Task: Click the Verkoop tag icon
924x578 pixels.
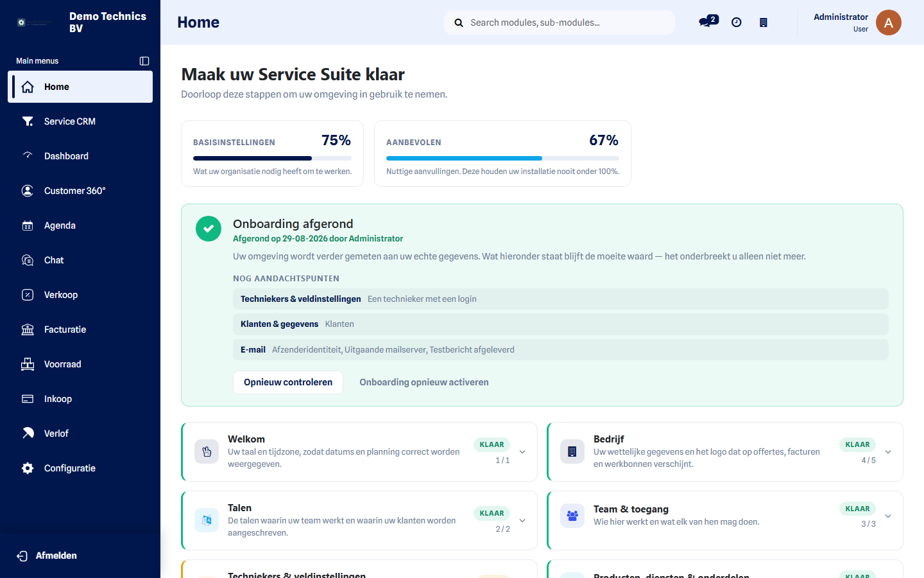Action: (x=28, y=295)
